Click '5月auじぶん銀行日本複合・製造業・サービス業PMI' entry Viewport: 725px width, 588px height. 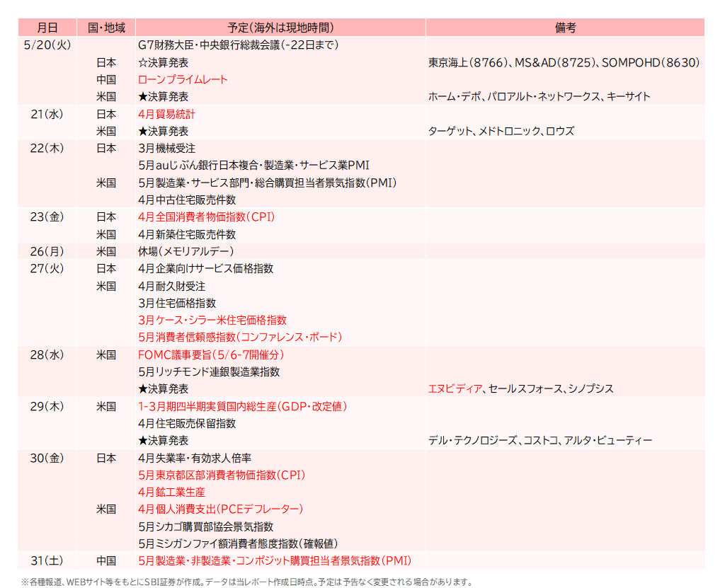254,165
